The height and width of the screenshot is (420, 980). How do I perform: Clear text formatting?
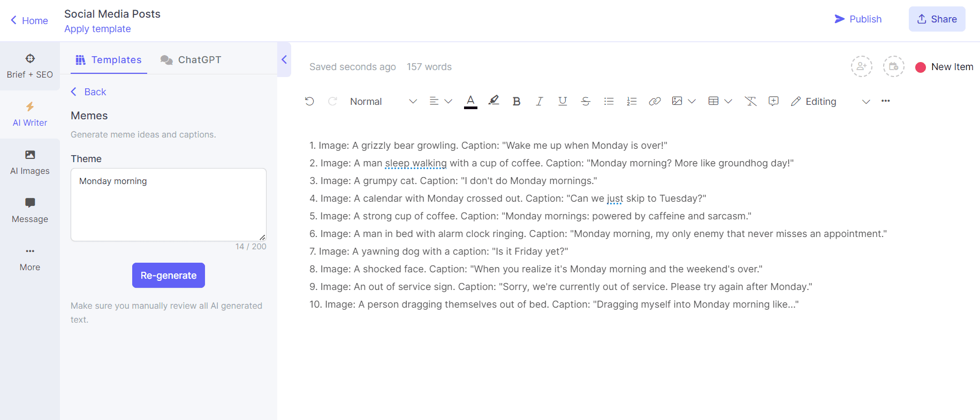(750, 101)
